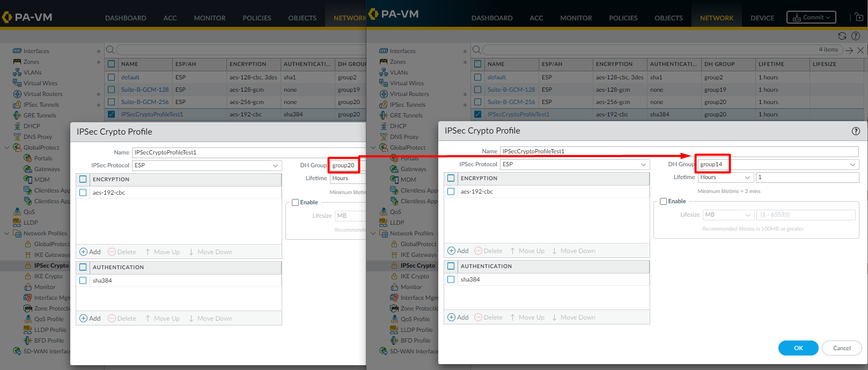
Task: Open Suite-B-GCM-128 profile link in right window
Action: point(511,90)
